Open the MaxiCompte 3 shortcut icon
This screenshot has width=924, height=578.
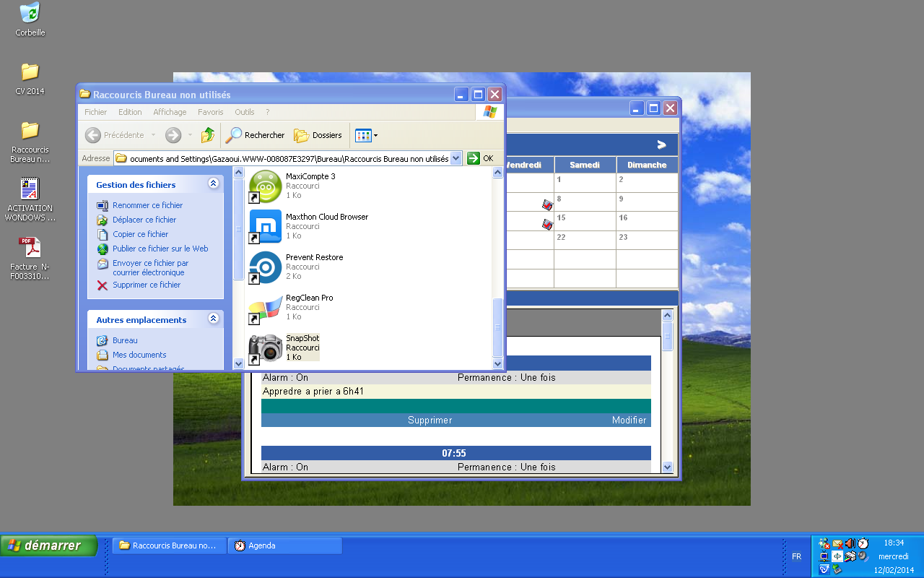(x=265, y=186)
